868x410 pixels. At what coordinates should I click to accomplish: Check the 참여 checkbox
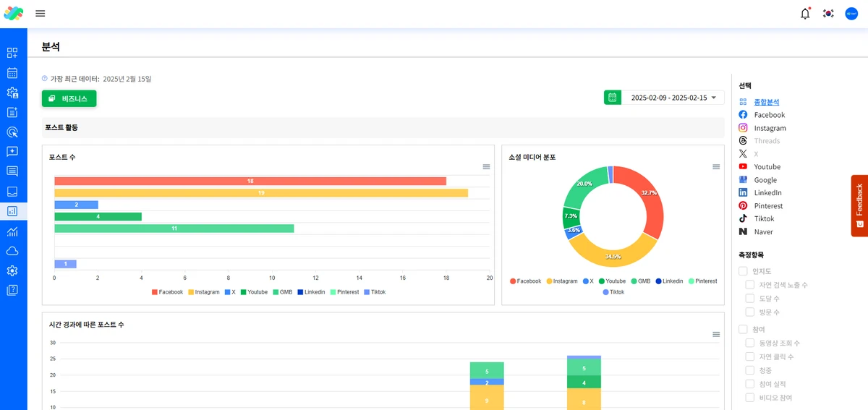click(743, 329)
